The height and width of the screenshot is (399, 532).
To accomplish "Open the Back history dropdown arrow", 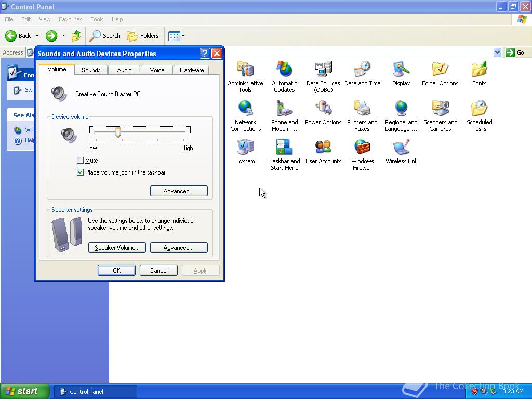I will click(37, 36).
